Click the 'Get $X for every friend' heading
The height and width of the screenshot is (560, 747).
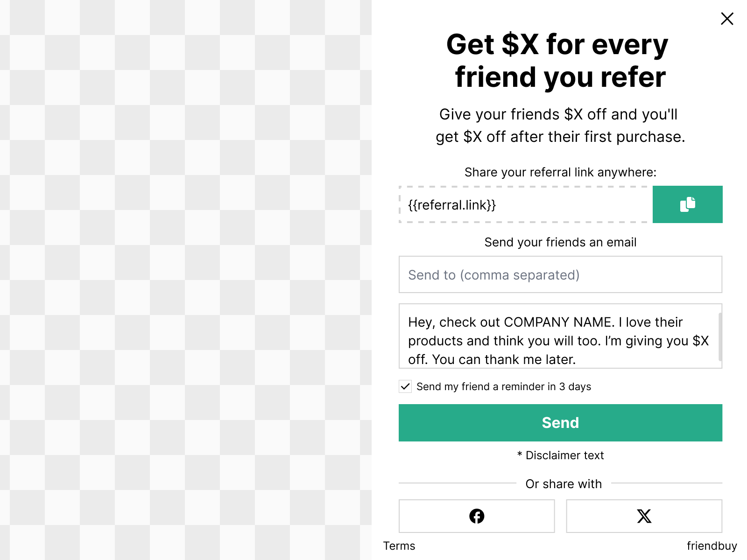(x=560, y=61)
